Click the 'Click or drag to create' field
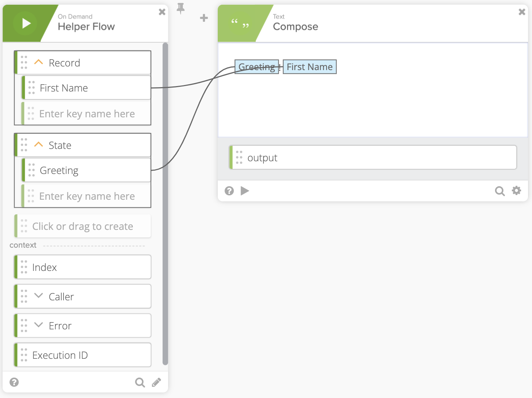Image resolution: width=532 pixels, height=398 pixels. click(83, 227)
